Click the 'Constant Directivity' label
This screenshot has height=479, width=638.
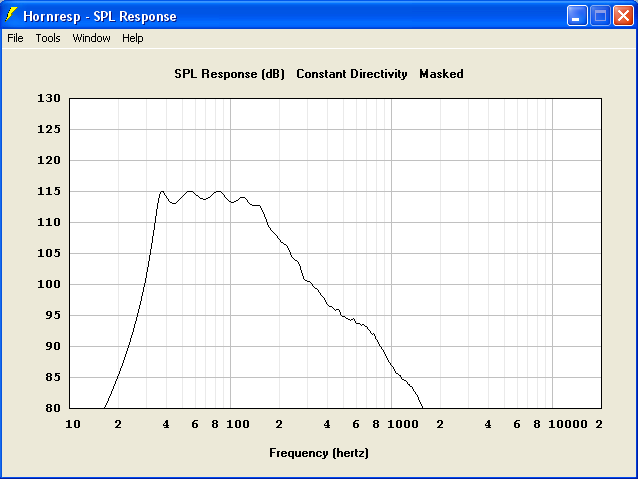pos(352,74)
